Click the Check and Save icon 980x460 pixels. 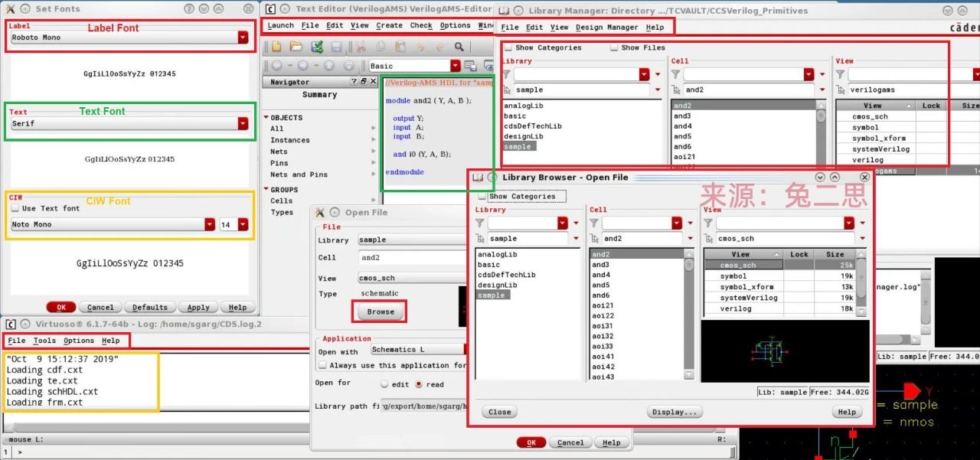[x=316, y=47]
